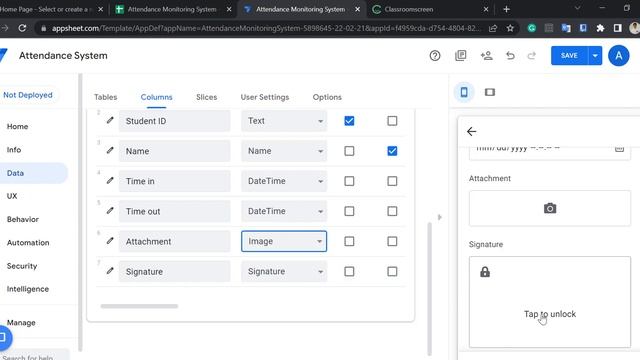Open the Signature type dropdown
Screen dimensions: 640x360
pos(284,271)
